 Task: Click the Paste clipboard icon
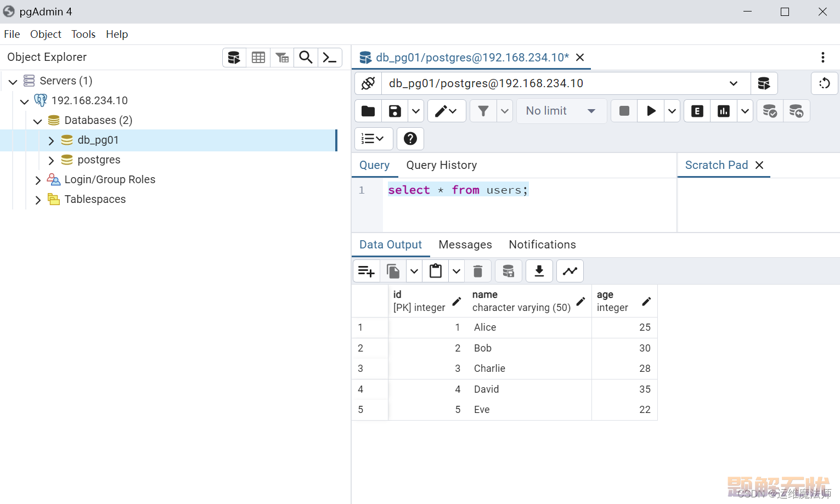(436, 271)
